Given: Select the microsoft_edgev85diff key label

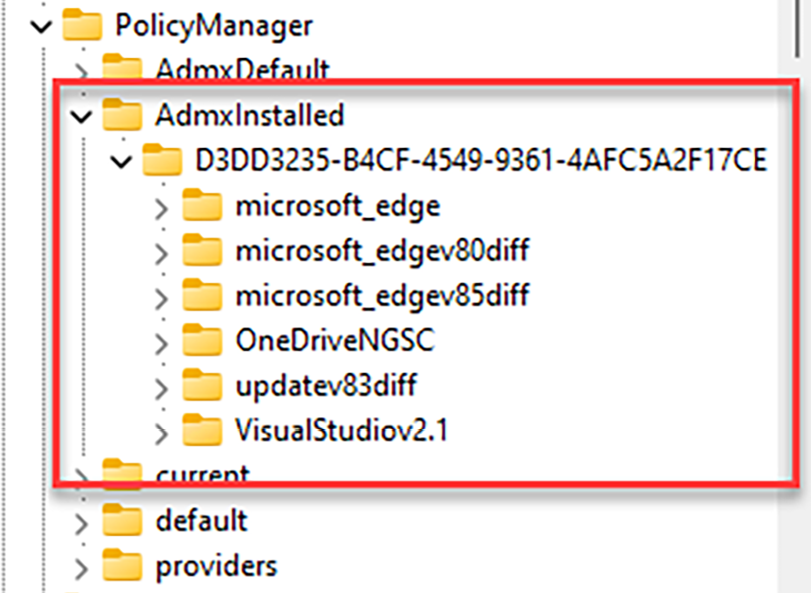Looking at the screenshot, I should point(382,296).
